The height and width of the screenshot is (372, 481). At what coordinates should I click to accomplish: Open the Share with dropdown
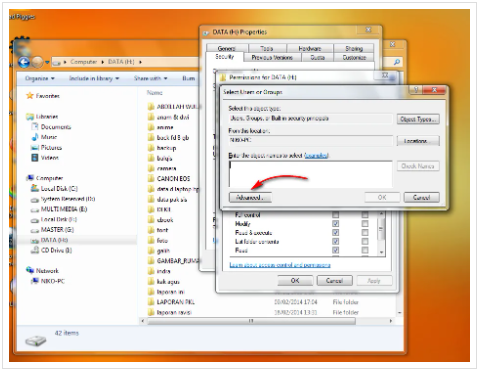[x=150, y=78]
